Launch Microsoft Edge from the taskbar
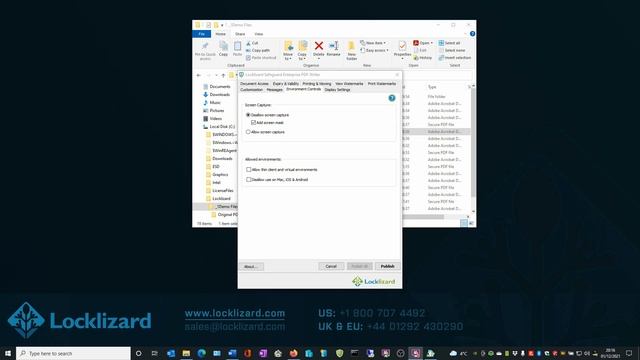The width and height of the screenshot is (640, 360). (x=202, y=353)
